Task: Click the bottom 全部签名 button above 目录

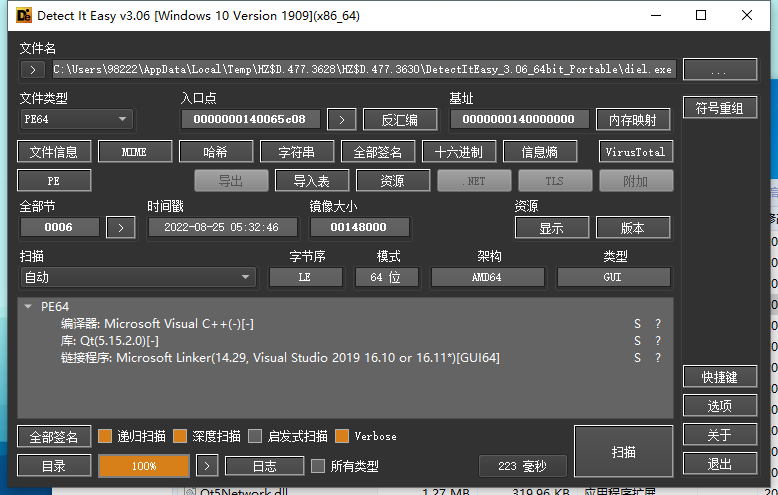Action: pyautogui.click(x=54, y=436)
